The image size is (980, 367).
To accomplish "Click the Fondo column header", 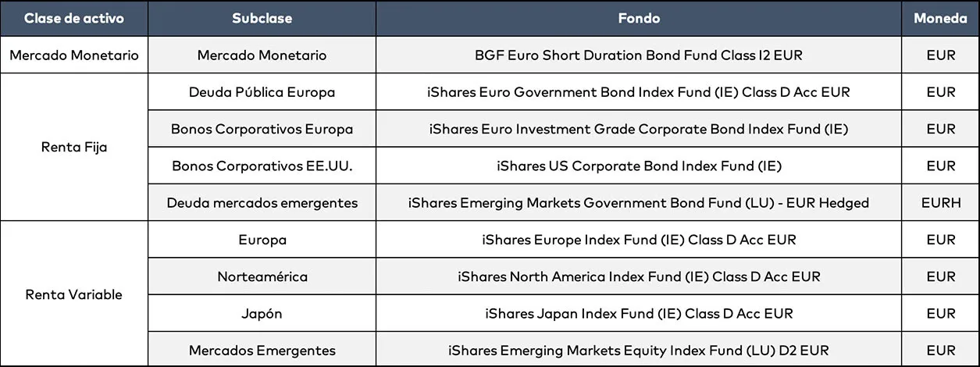I will pyautogui.click(x=638, y=19).
